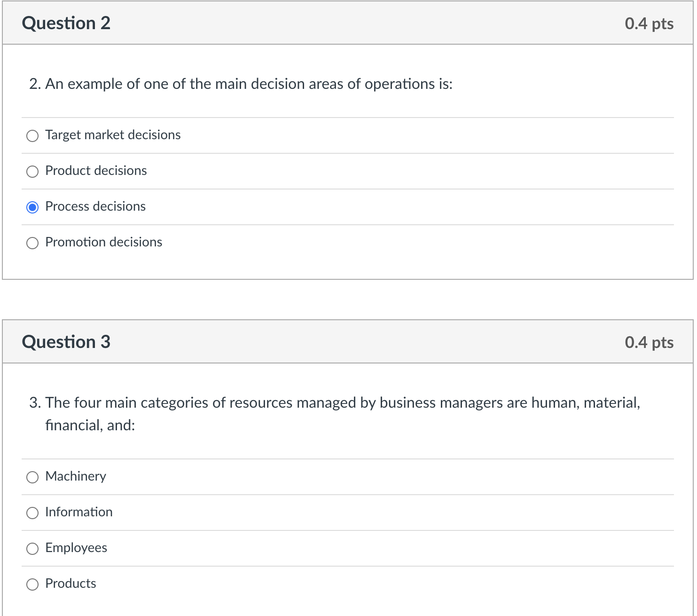Click the Information answer label
This screenshot has width=697, height=616.
pyautogui.click(x=79, y=512)
